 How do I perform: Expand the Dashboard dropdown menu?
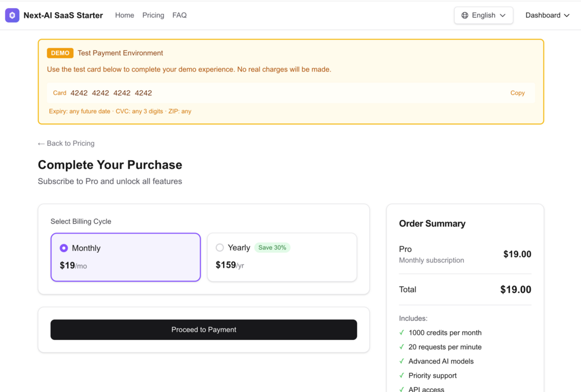point(547,16)
